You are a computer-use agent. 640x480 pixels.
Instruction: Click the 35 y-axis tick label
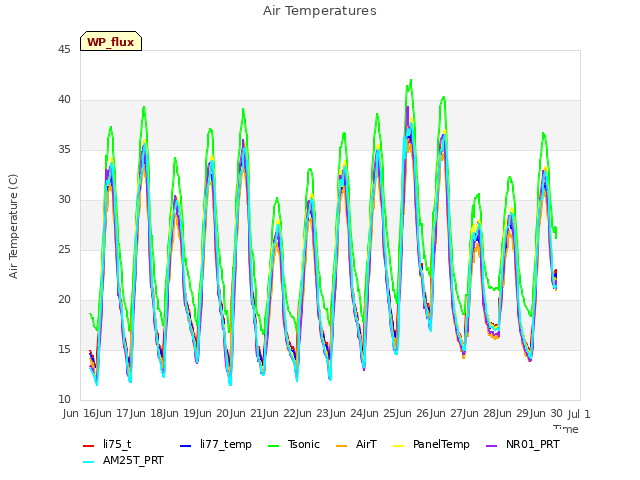click(x=64, y=150)
